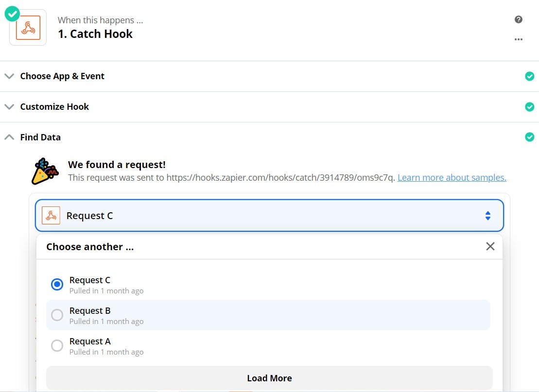
Task: Click the Choose another ... heading
Action: click(x=90, y=247)
